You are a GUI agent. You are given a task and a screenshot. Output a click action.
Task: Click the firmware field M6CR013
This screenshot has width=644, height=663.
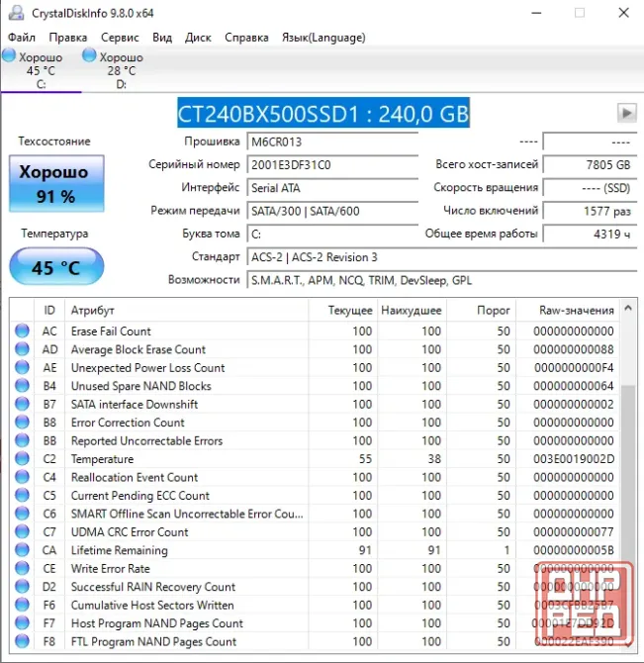[332, 142]
